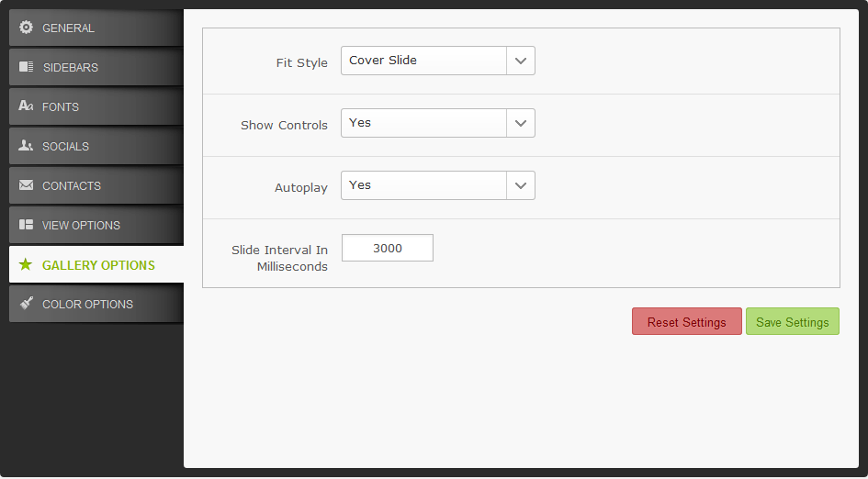
Task: Click the Fonts 'Aa' icon
Action: coord(26,106)
